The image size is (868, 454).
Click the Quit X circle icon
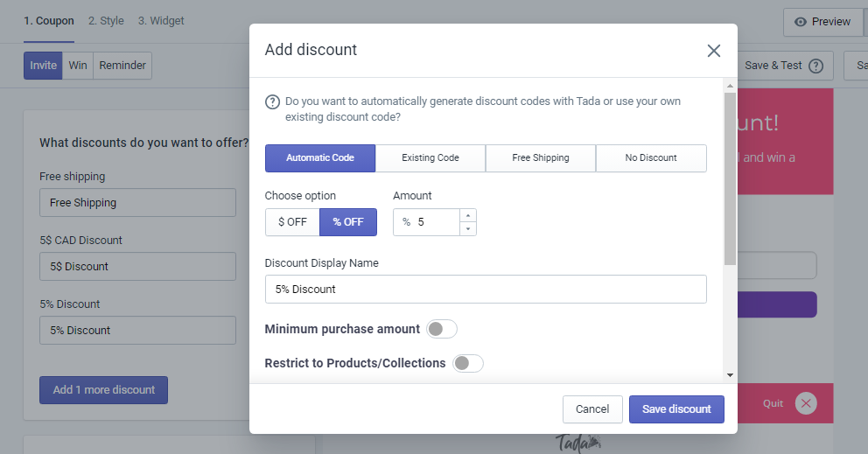point(806,403)
